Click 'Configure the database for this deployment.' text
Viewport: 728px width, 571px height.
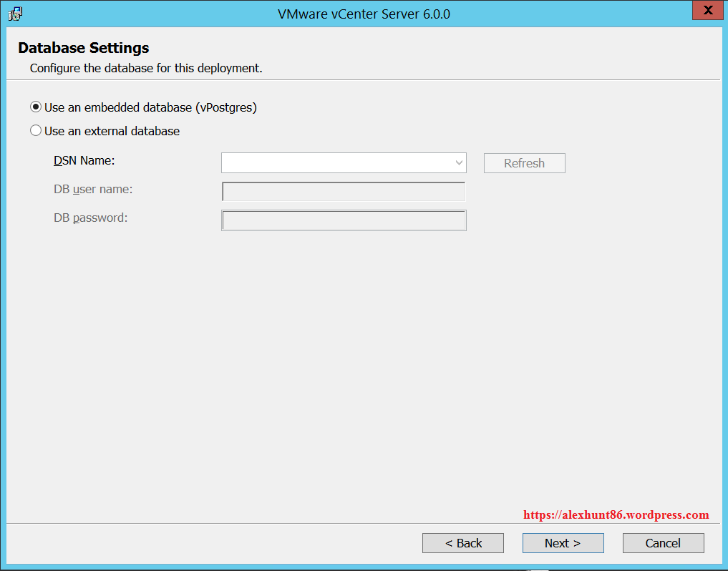coord(146,68)
